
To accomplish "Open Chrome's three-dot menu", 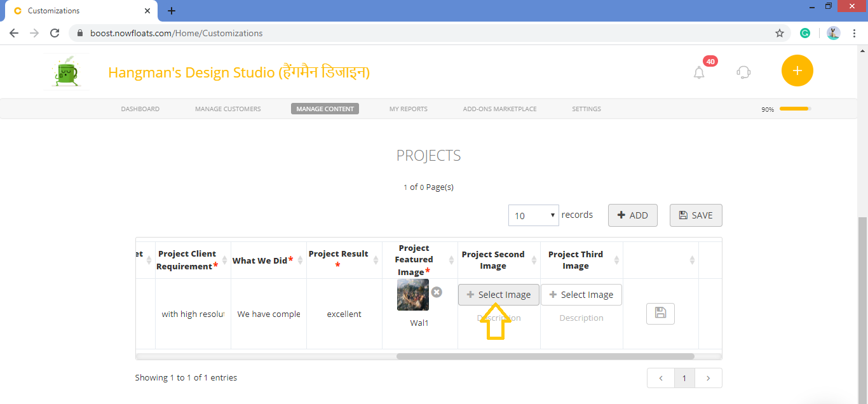I will click(x=855, y=32).
